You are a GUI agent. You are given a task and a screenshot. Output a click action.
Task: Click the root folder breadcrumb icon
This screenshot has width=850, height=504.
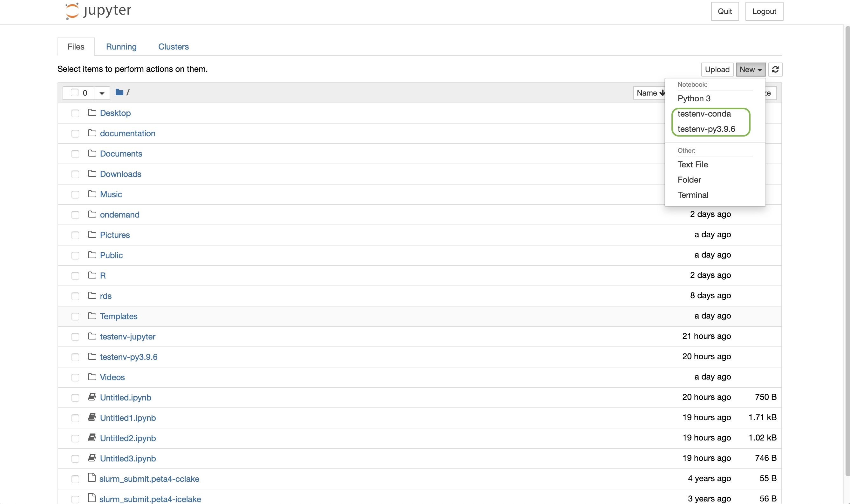119,92
